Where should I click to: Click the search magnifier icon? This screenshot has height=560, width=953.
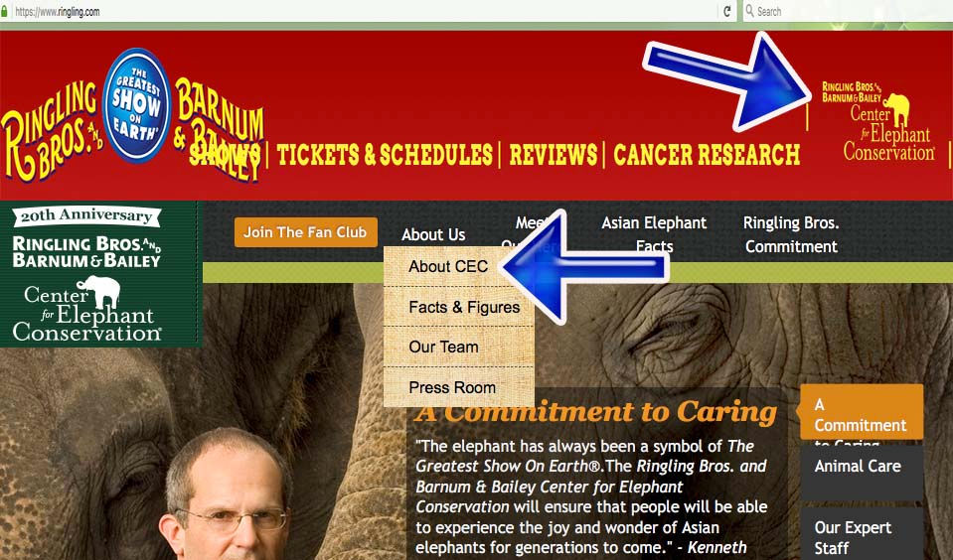coord(749,11)
